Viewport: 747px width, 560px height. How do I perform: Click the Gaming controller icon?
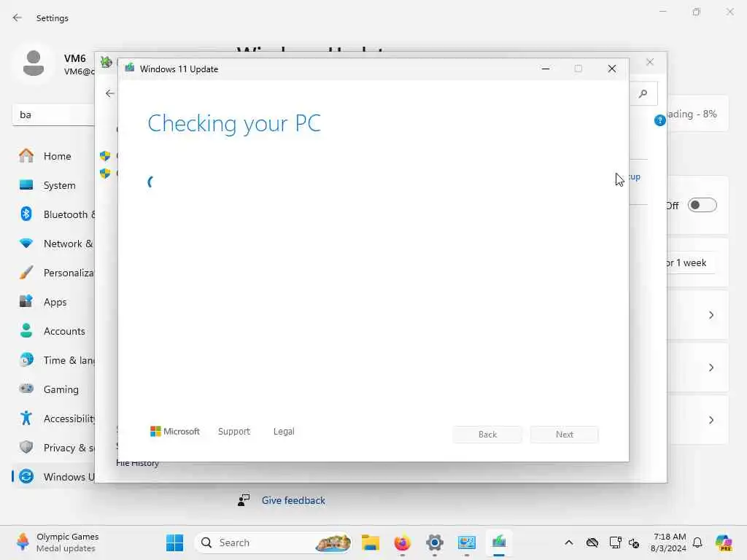[26, 389]
